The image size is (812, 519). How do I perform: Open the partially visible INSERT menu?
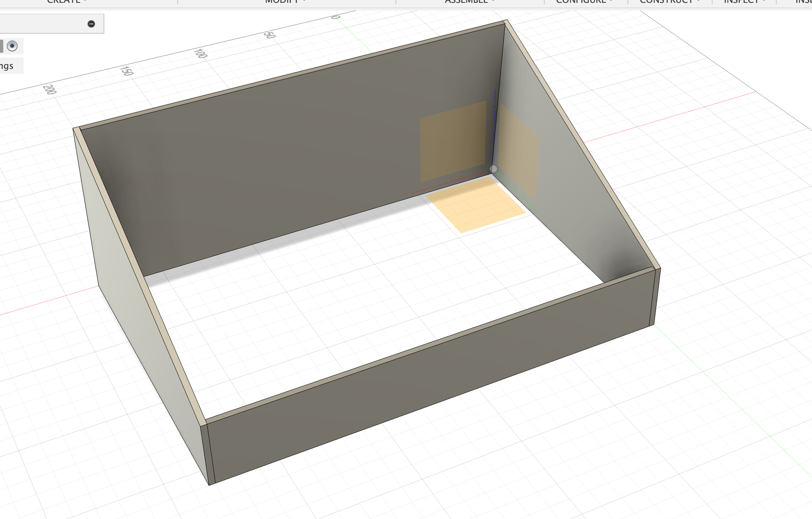804,2
